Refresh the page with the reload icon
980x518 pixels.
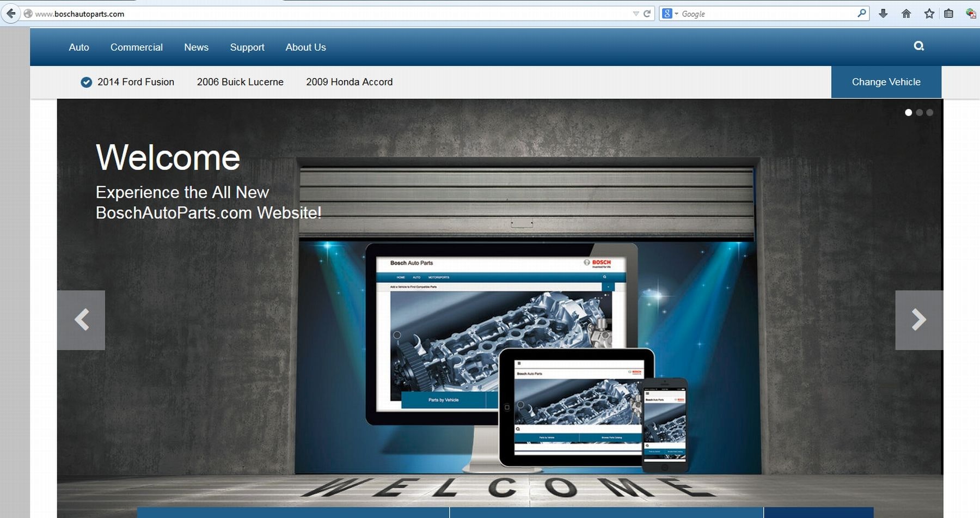click(647, 14)
